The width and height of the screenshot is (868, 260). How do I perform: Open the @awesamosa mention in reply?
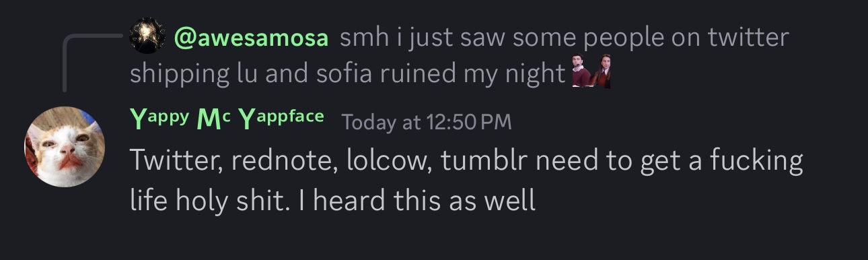[x=252, y=38]
